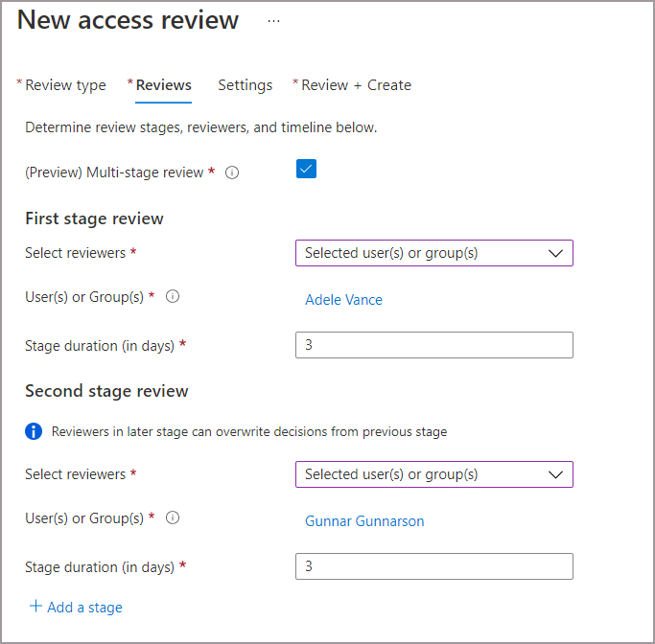Click the Gunnar Gunnarson reviewer link
This screenshot has height=644, width=655.
364,521
